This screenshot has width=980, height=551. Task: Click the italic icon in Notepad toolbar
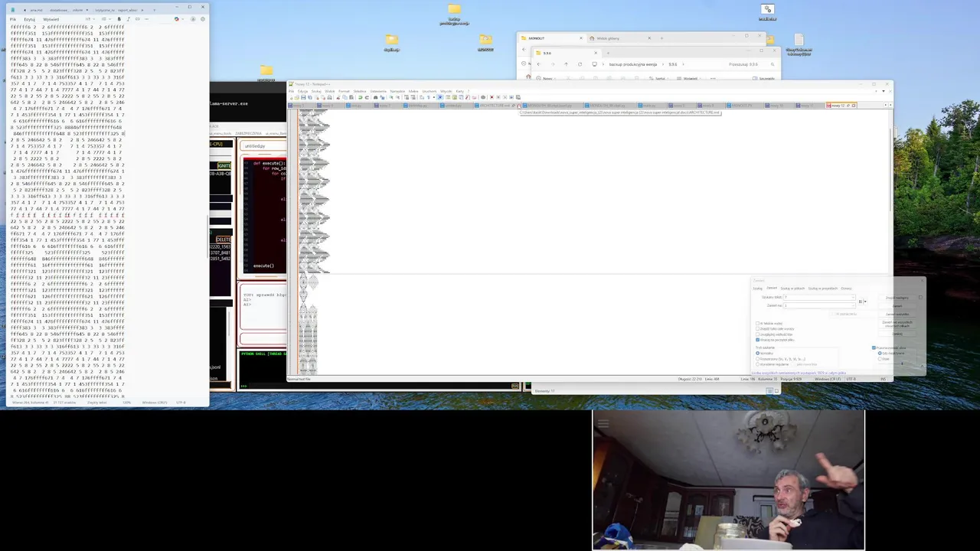129,19
